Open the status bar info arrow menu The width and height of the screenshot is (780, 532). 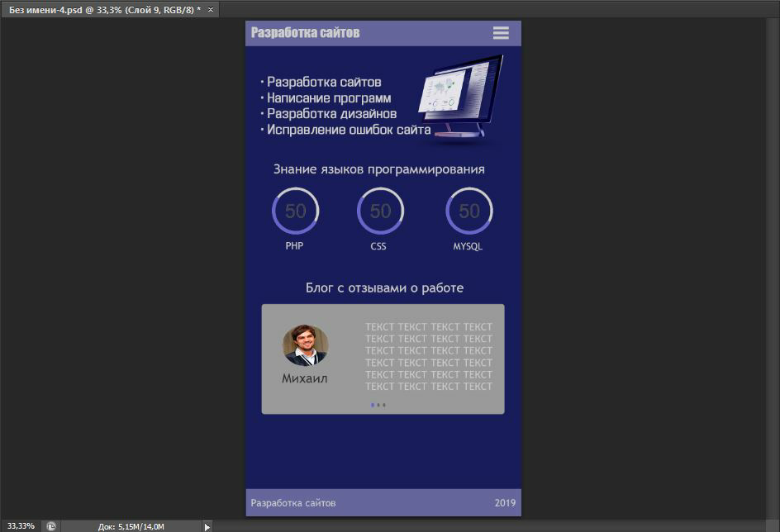coord(207,526)
